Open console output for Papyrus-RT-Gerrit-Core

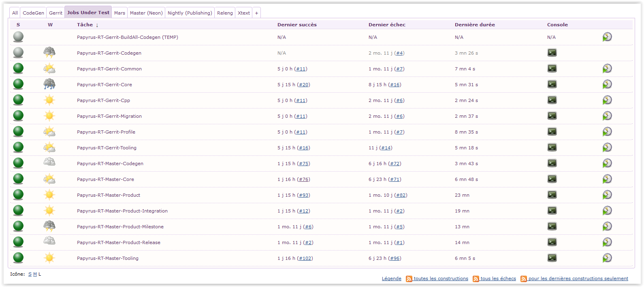552,84
